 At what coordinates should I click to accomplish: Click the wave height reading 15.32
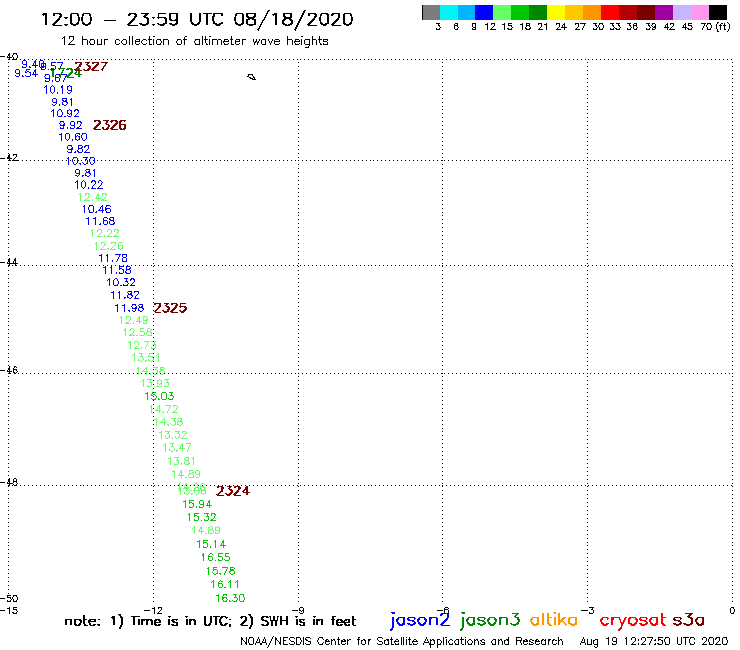pos(202,517)
